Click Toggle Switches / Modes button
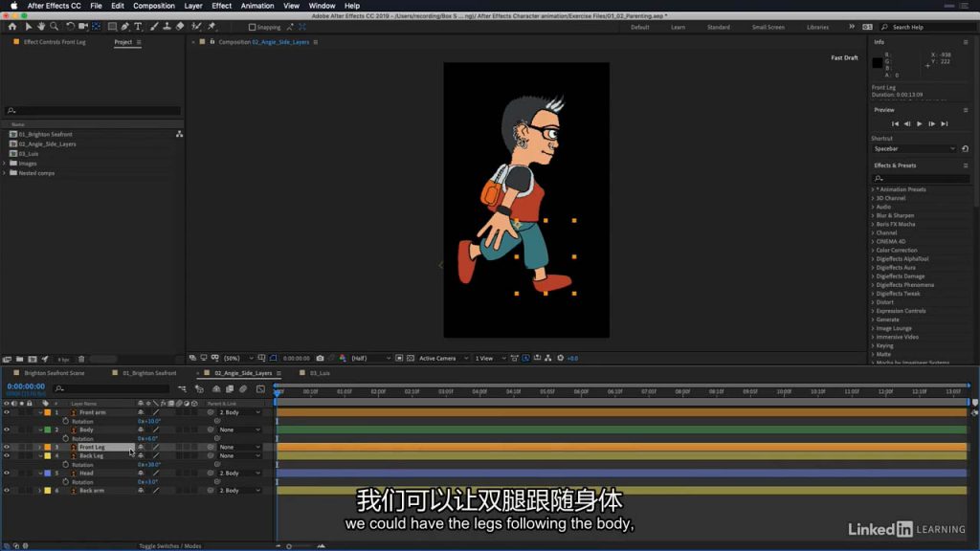 [x=170, y=546]
